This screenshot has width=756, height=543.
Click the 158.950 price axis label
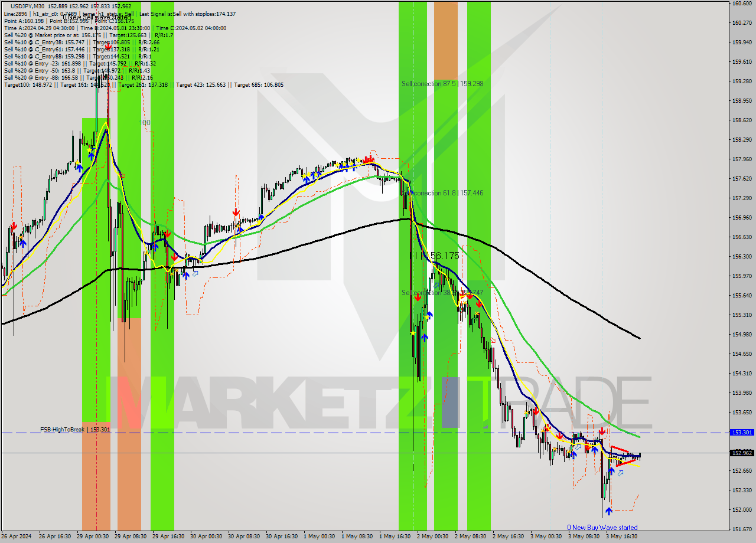coord(742,101)
